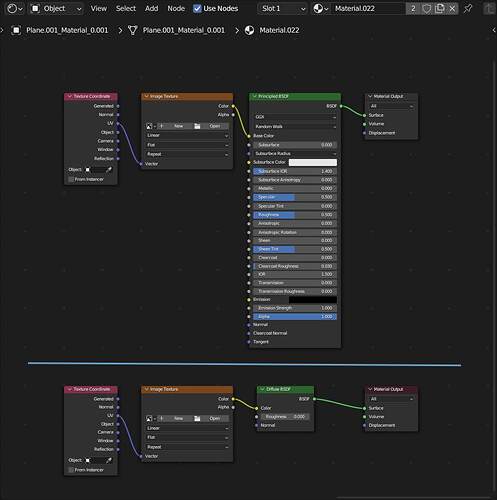
Task: Open the Slot 1 dropdown
Action: pos(283,9)
